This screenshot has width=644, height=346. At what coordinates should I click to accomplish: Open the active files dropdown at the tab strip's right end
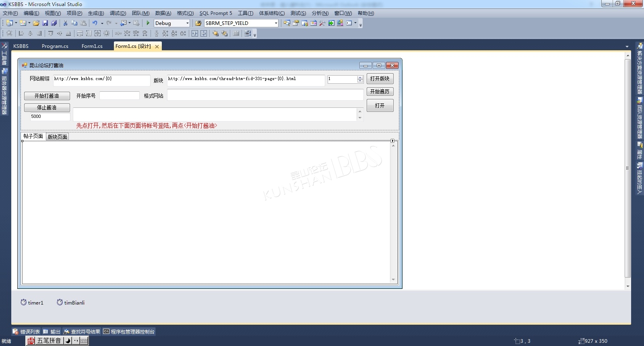point(627,47)
